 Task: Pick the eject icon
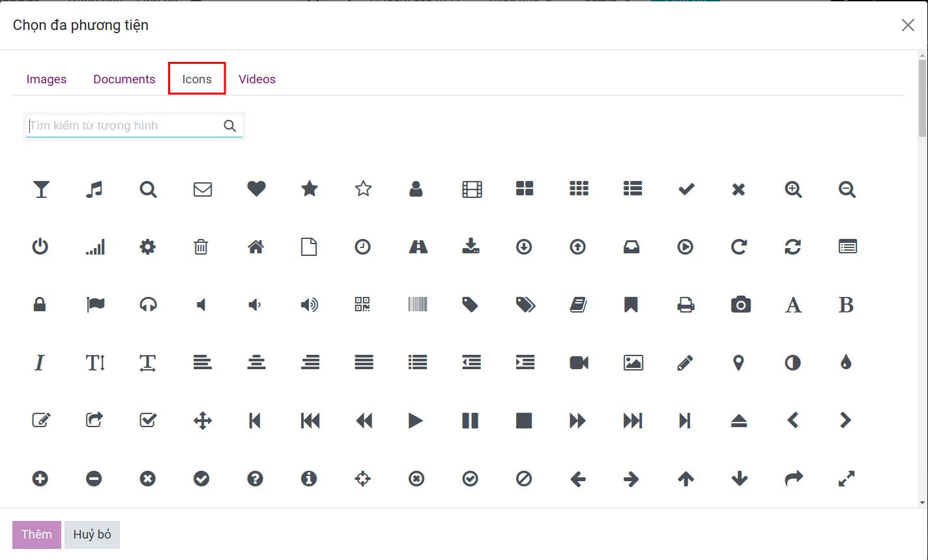[739, 421]
